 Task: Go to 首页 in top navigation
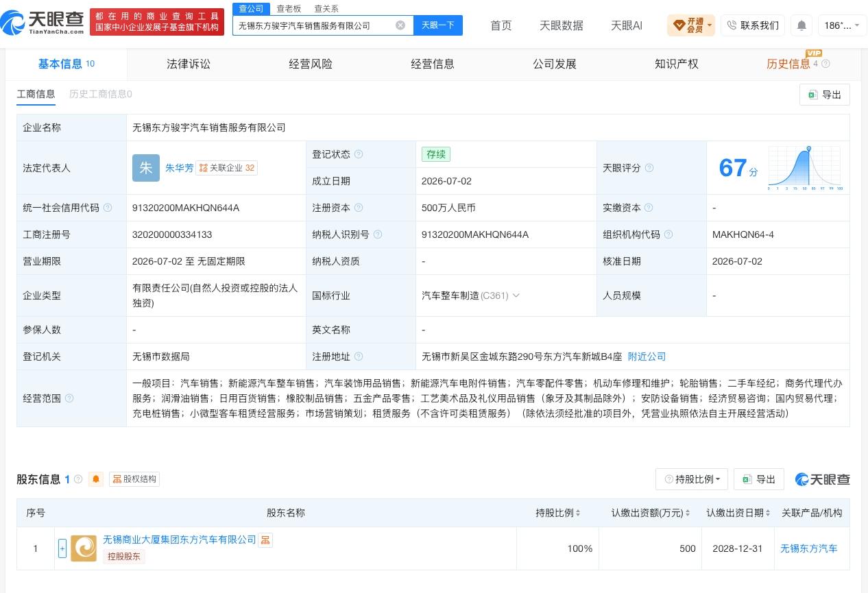pyautogui.click(x=501, y=25)
